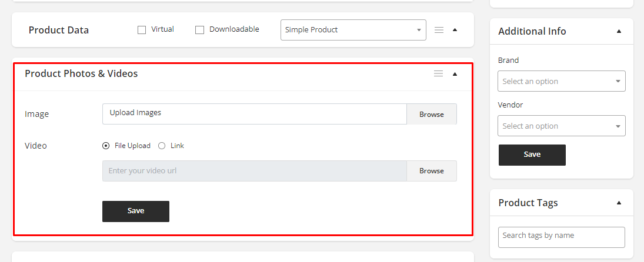Click the Product Photos & Videos drag handle
644x262 pixels.
click(x=438, y=73)
